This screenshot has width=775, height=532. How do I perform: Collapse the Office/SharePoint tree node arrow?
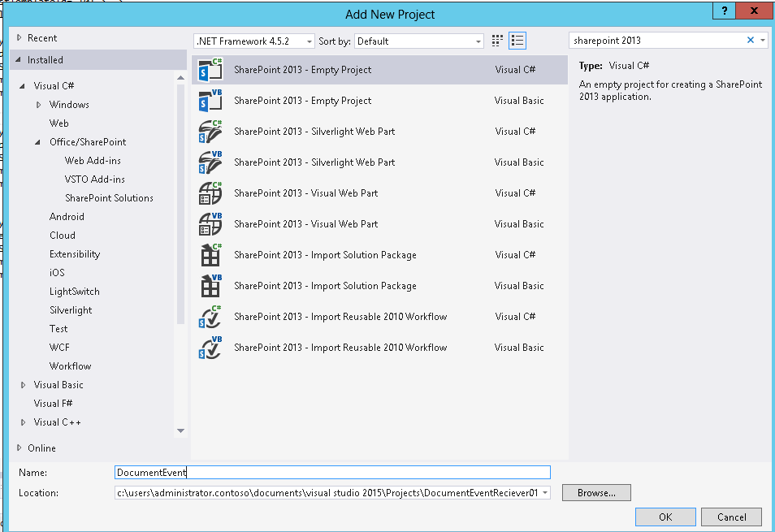(x=38, y=142)
